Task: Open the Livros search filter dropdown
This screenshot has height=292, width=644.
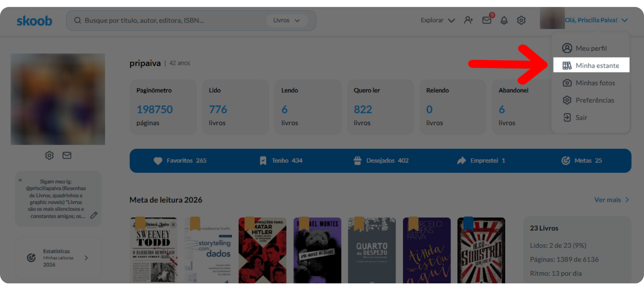Action: pyautogui.click(x=287, y=20)
